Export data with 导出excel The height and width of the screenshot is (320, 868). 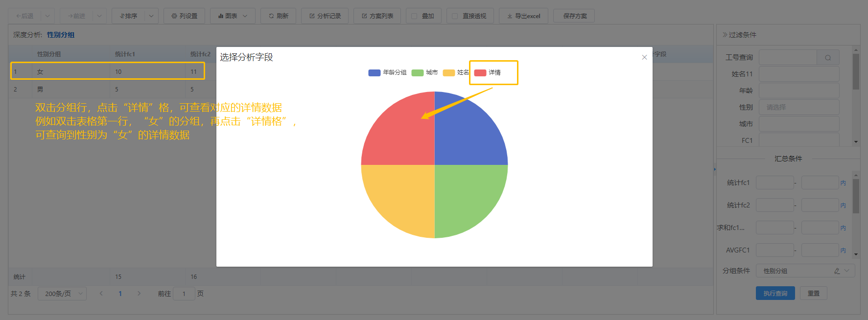pos(523,16)
